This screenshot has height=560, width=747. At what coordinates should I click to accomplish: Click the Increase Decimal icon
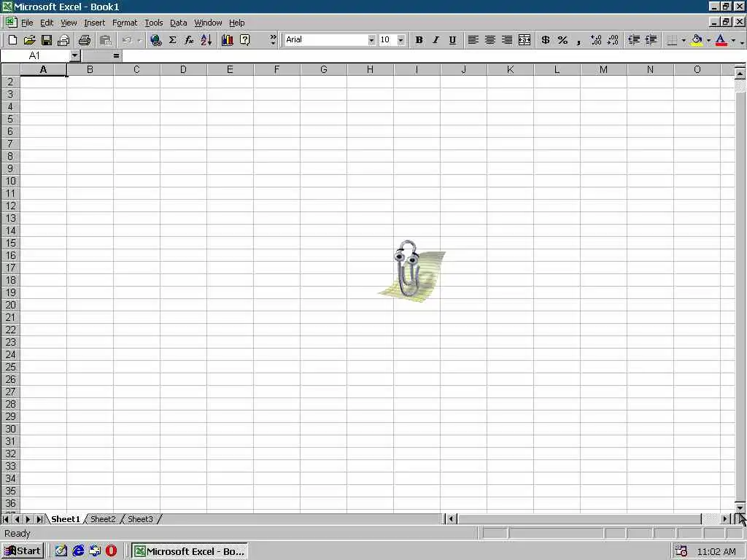(596, 40)
